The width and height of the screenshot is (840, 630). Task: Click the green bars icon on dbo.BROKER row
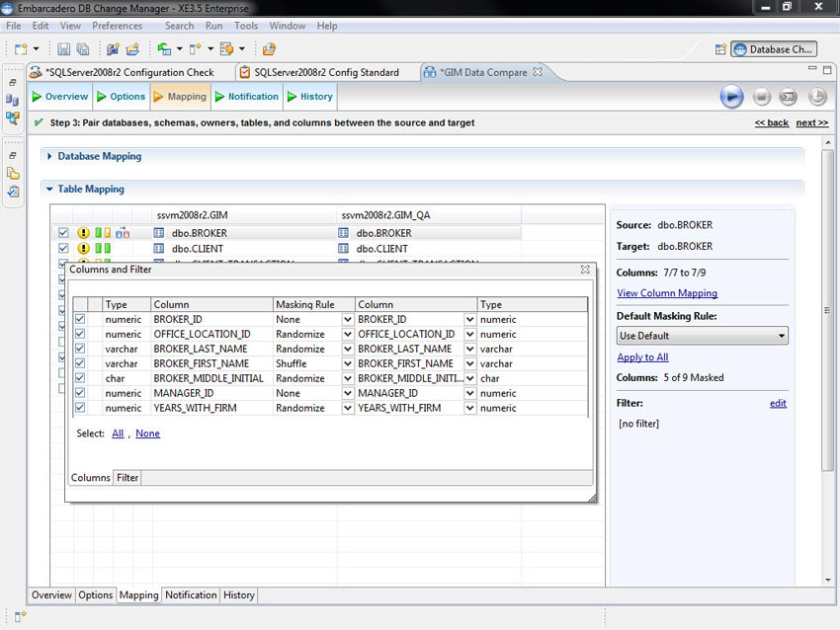[x=103, y=233]
